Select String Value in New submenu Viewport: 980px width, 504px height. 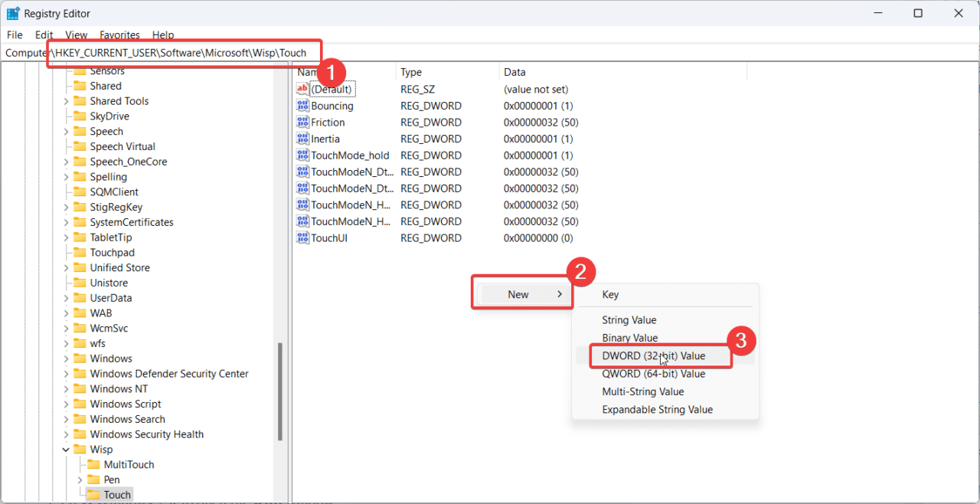pyautogui.click(x=629, y=320)
